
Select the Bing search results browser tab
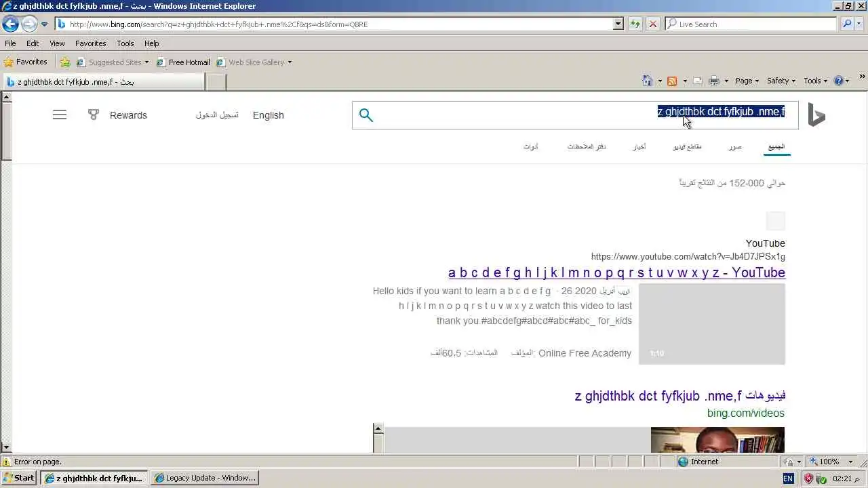pyautogui.click(x=102, y=82)
